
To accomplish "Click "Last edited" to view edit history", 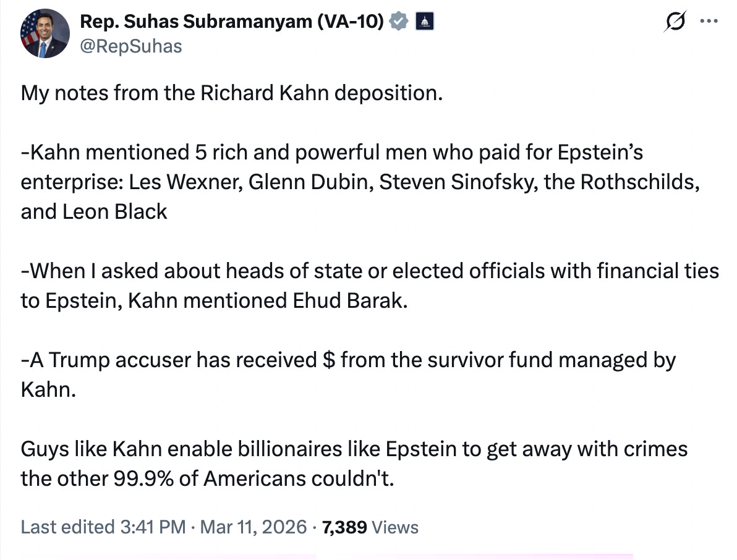I will tap(67, 527).
